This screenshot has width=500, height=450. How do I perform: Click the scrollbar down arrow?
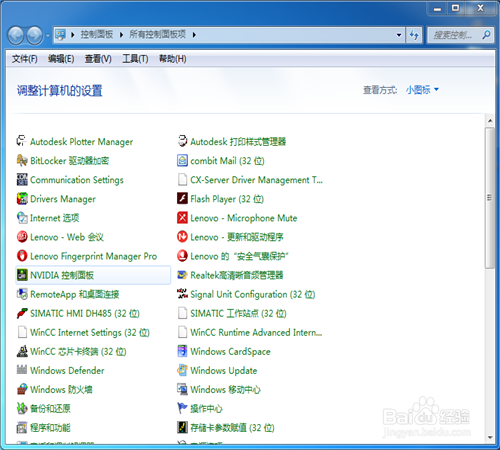pos(490,437)
